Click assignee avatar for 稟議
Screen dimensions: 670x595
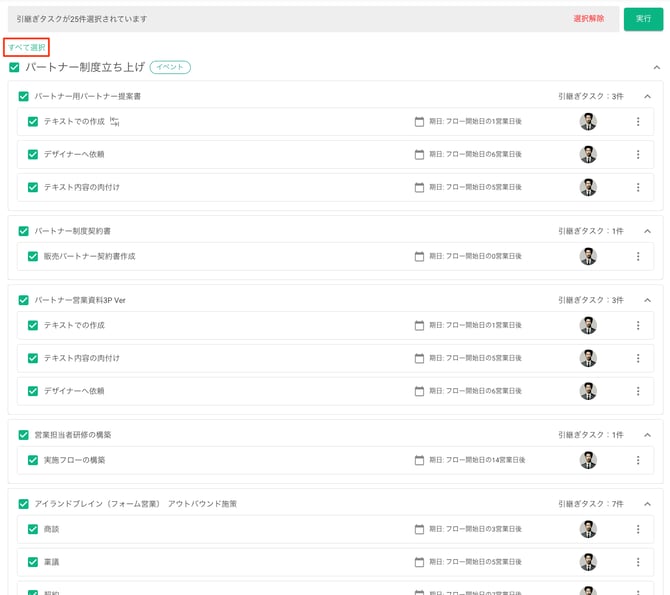click(588, 562)
